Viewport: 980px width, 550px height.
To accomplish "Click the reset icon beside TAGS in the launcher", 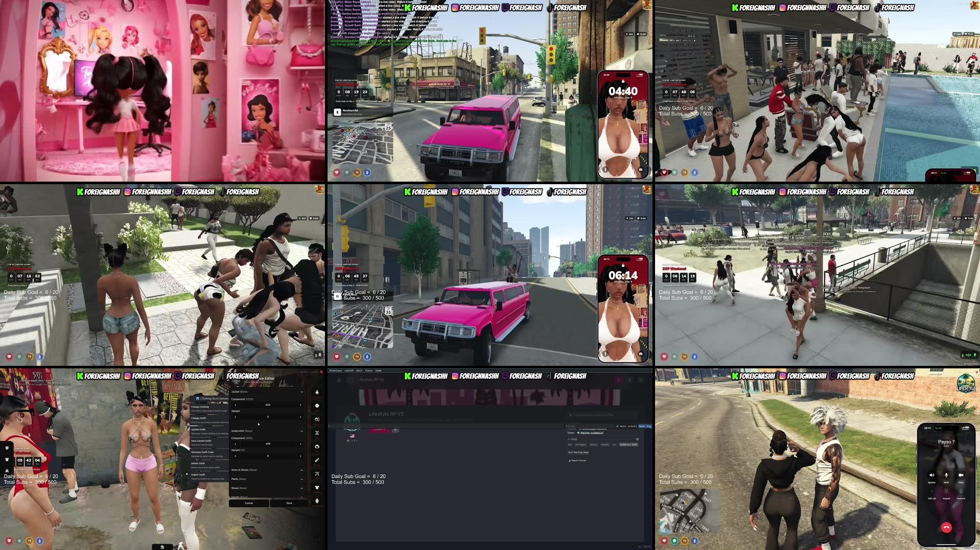I will 637,439.
